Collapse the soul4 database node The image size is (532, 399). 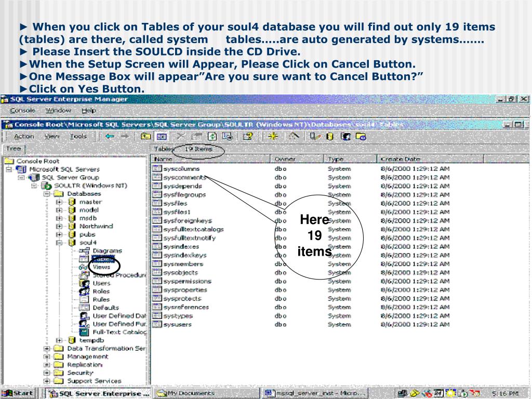(x=59, y=243)
